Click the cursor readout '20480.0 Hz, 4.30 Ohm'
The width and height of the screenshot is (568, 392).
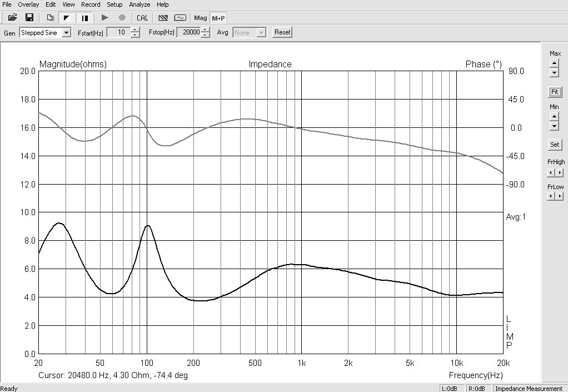[109, 375]
